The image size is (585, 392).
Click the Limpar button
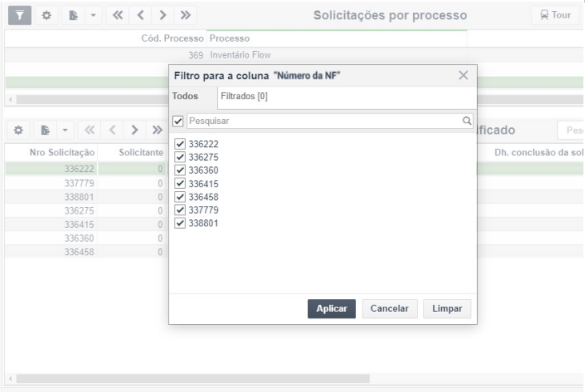point(447,309)
